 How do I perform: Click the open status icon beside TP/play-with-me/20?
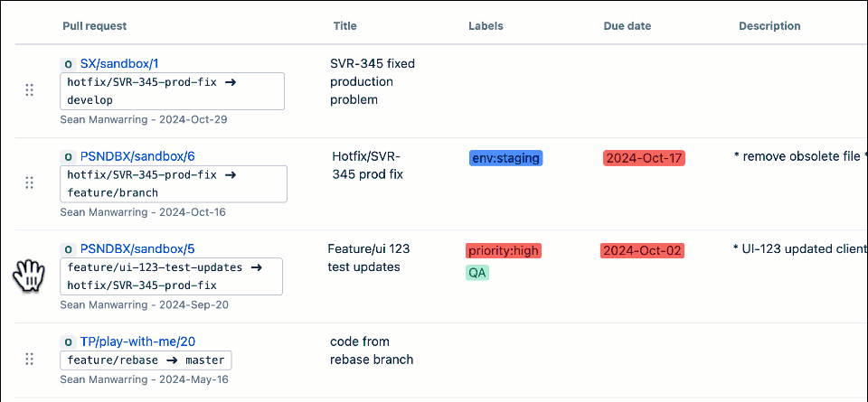tap(67, 342)
